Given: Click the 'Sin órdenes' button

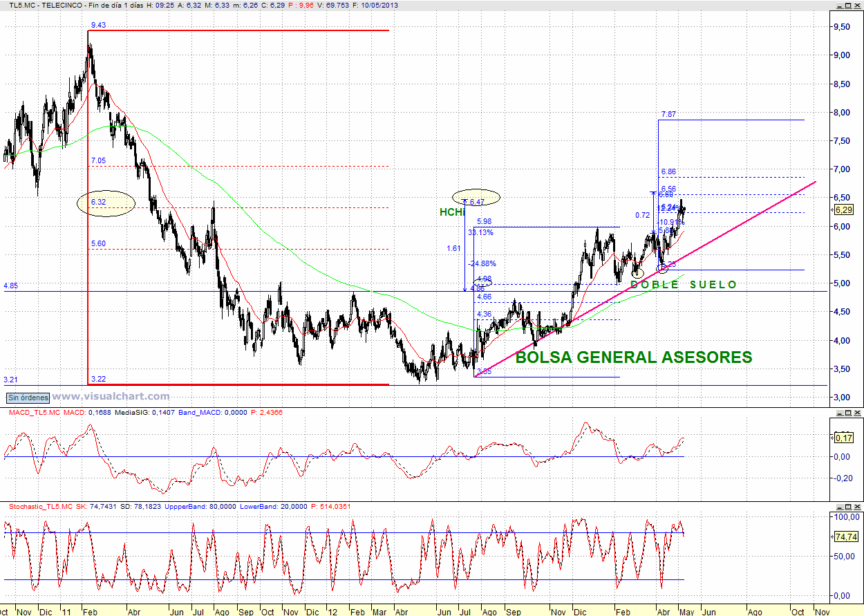Looking at the screenshot, I should pyautogui.click(x=28, y=398).
